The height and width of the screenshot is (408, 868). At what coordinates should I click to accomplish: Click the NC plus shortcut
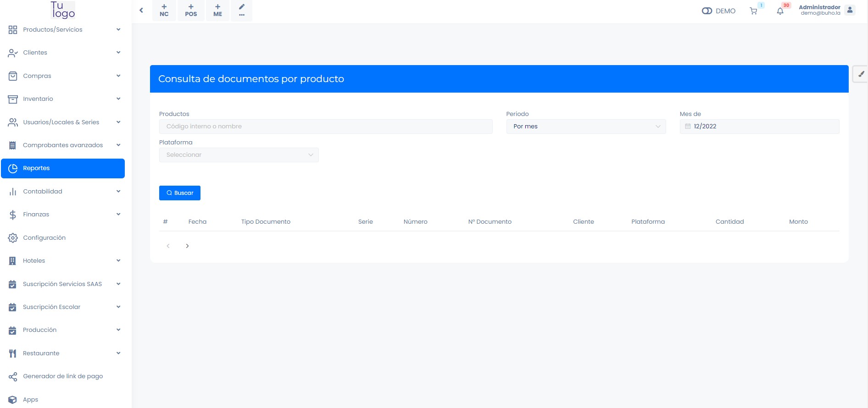(x=164, y=11)
